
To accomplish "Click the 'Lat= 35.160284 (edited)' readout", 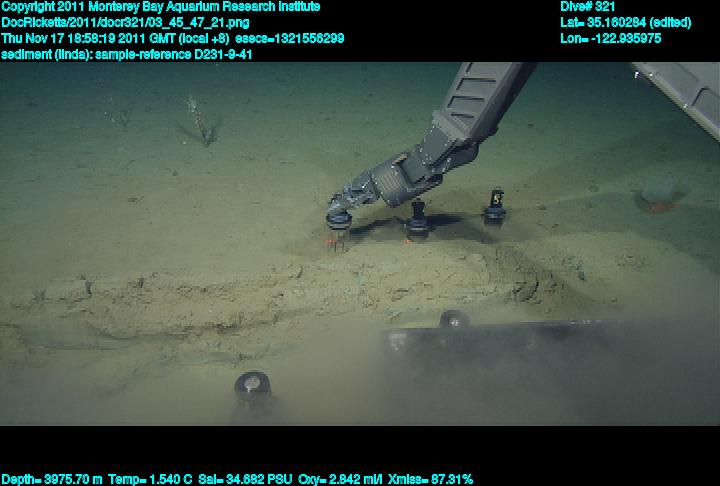I will 625,23.
